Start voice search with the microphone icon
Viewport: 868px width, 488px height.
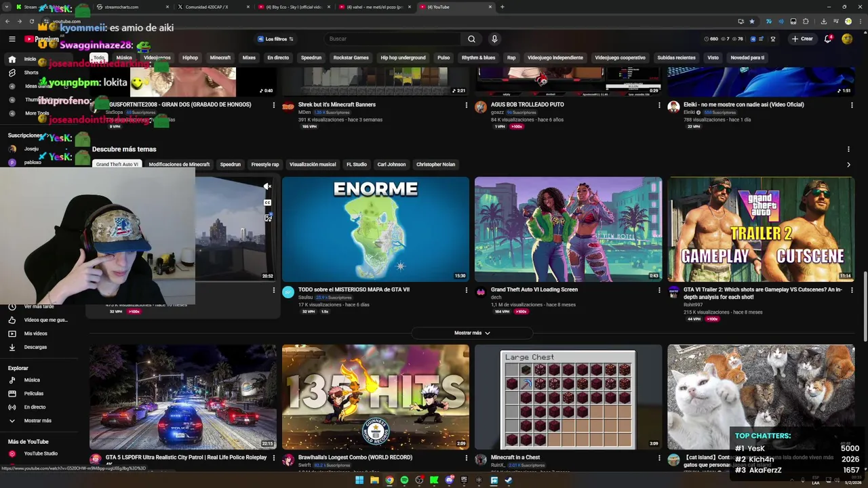(494, 39)
